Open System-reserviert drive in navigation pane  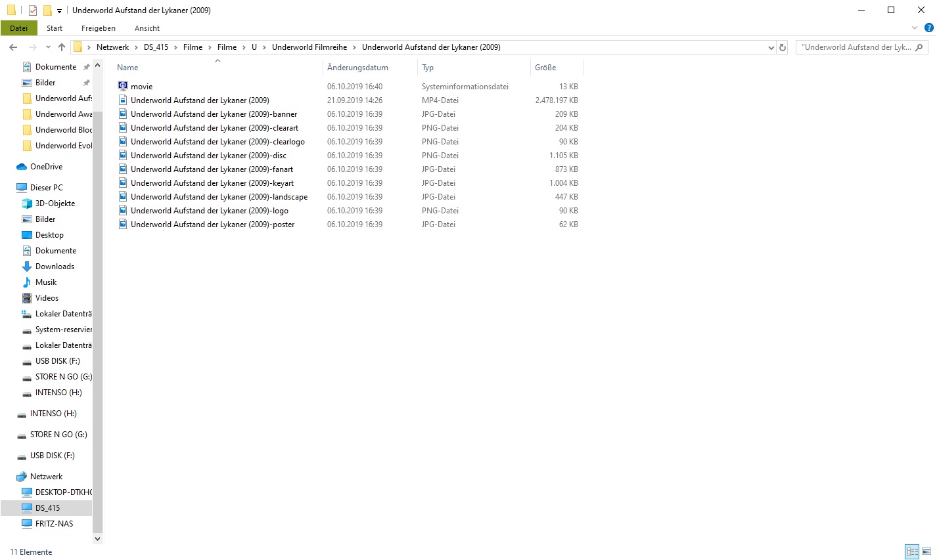[64, 330]
